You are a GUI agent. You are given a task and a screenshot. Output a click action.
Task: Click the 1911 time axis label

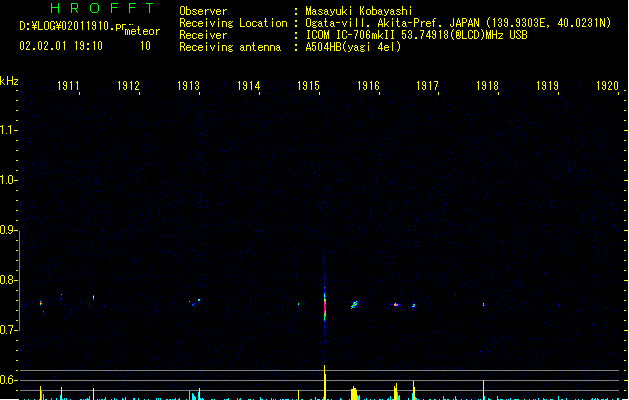[x=68, y=86]
